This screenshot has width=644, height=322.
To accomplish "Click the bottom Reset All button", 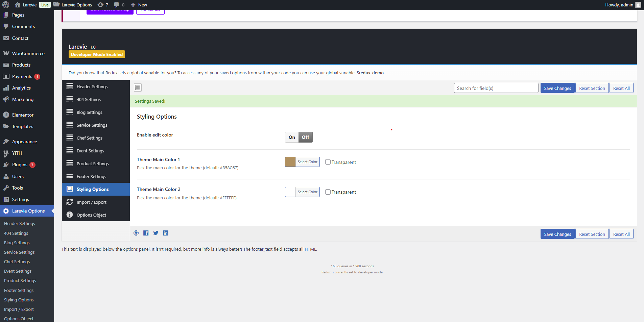I will click(x=621, y=234).
